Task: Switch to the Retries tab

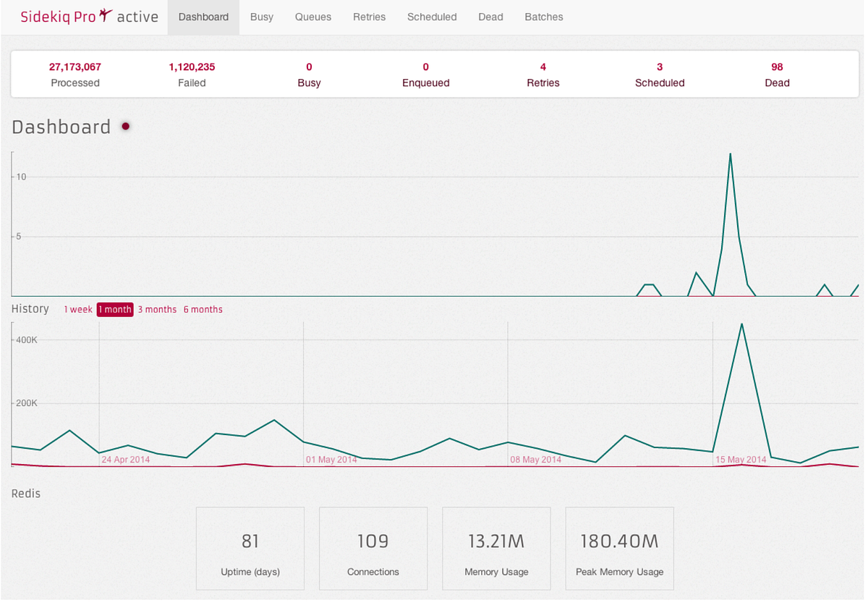Action: (x=369, y=17)
